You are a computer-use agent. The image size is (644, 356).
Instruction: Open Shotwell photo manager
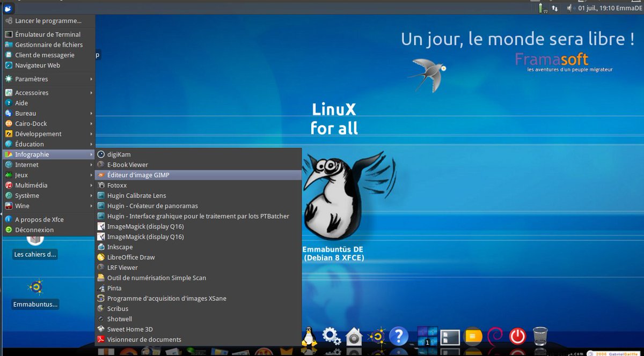click(x=198, y=319)
